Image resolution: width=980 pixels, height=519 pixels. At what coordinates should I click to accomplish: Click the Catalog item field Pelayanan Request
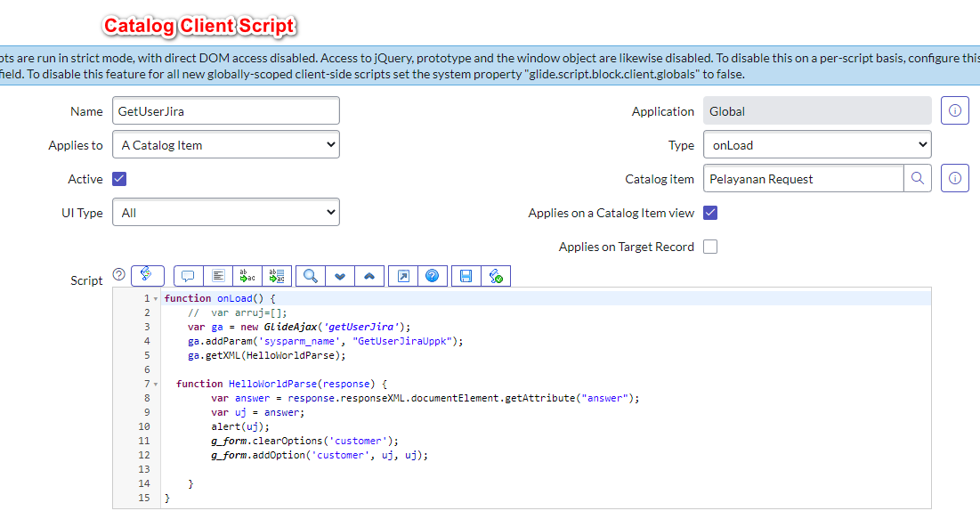(804, 178)
